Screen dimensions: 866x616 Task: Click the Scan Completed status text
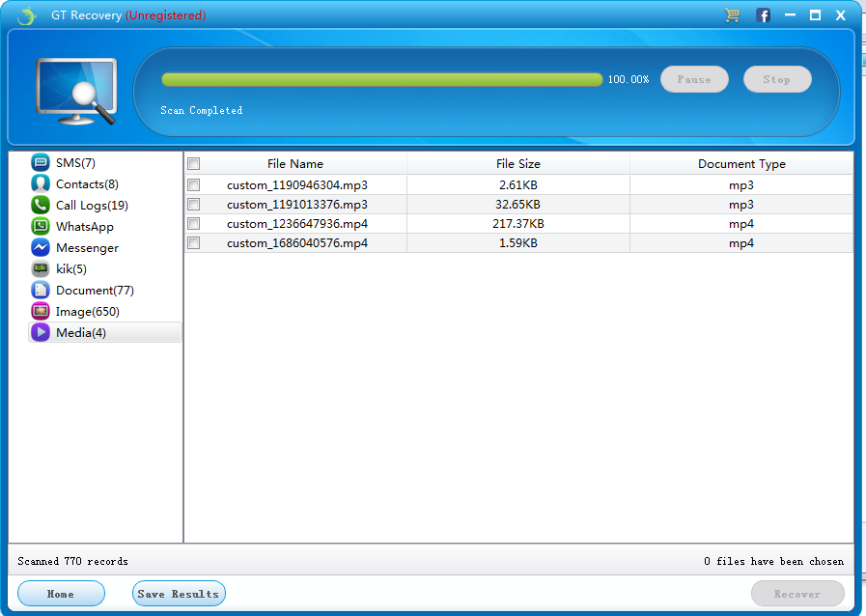click(202, 110)
